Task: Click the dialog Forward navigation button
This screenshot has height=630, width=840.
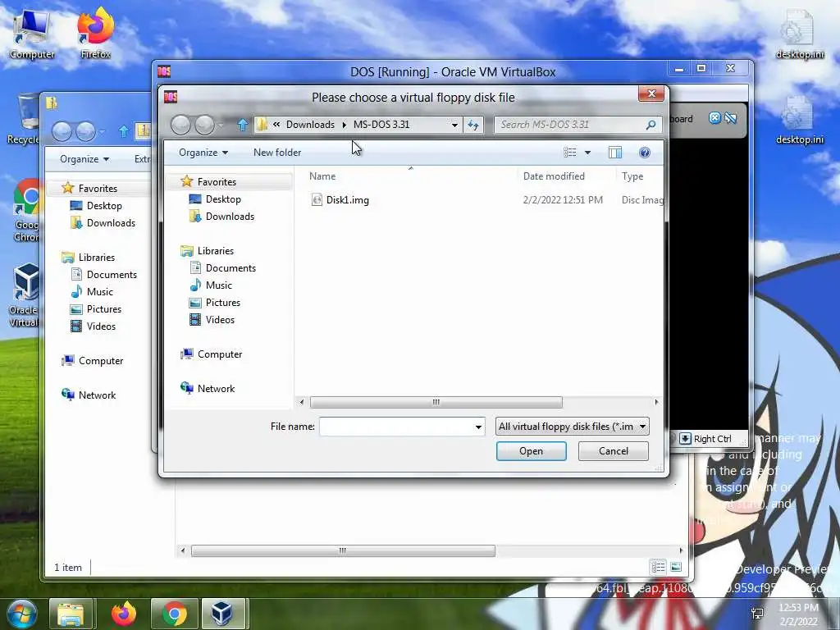Action: click(x=204, y=125)
